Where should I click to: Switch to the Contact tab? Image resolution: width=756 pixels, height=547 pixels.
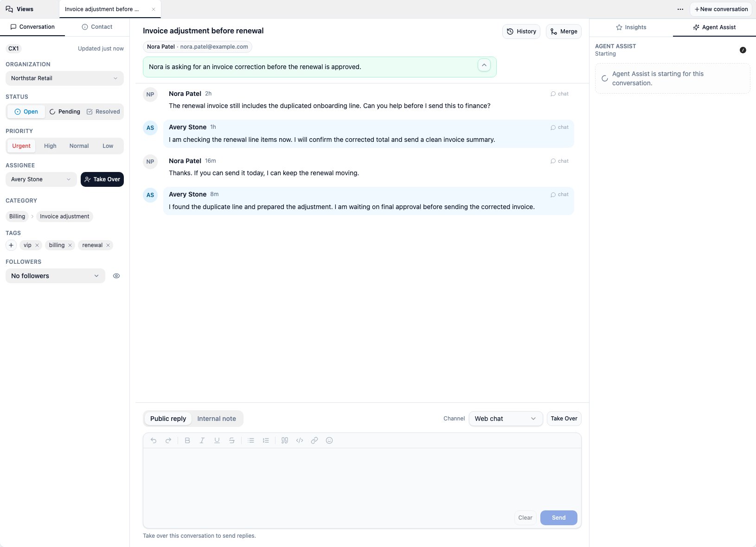[97, 27]
